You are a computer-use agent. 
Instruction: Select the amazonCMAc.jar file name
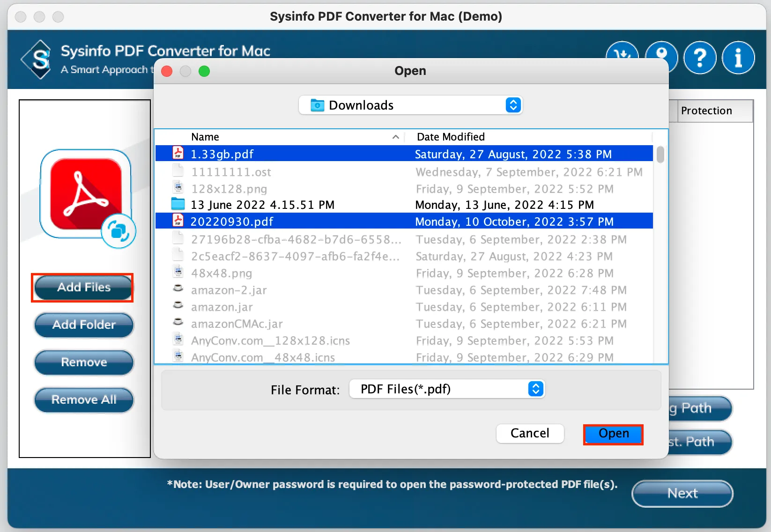coord(237,324)
